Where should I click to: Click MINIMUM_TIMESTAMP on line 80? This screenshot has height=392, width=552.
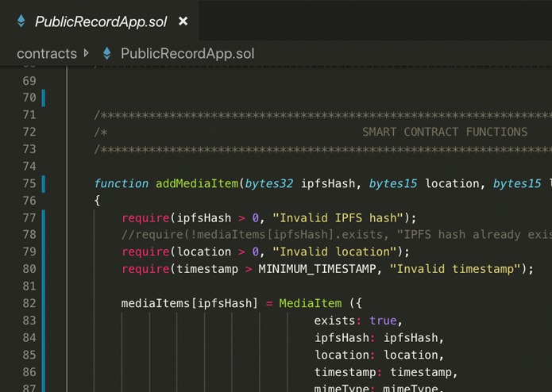click(317, 269)
